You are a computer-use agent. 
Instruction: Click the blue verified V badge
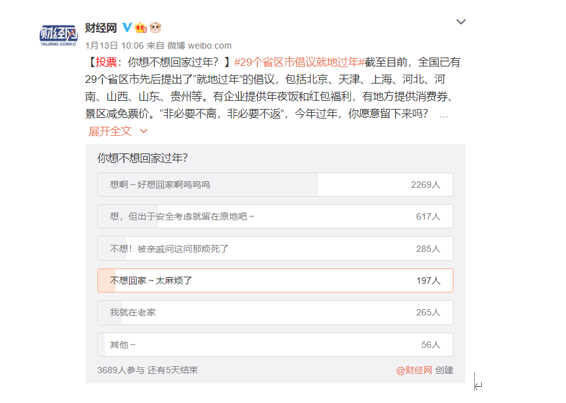[127, 27]
